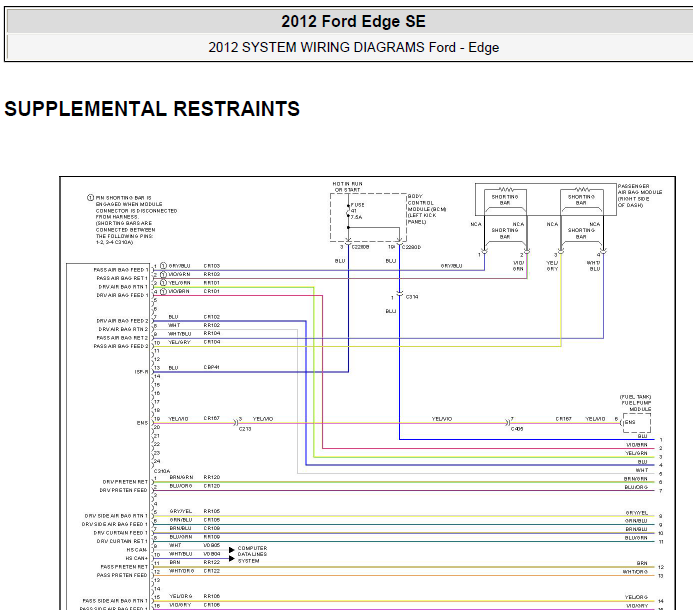This screenshot has height=610, width=693.
Task: Click the 'DRV SIDE AIR BAG FEED 1' label
Action: pyautogui.click(x=114, y=524)
